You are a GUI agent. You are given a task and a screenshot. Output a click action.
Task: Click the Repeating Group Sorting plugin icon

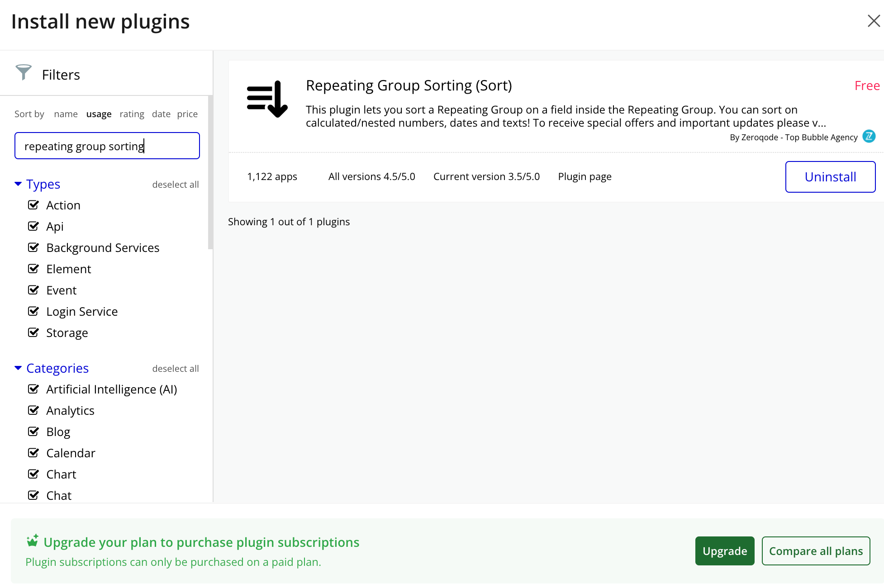click(267, 99)
